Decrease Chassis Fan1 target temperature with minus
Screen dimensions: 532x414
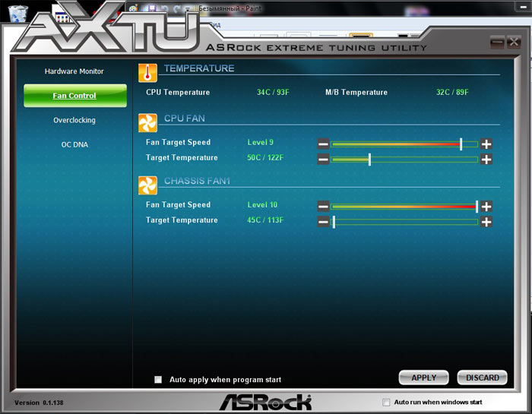[323, 222]
